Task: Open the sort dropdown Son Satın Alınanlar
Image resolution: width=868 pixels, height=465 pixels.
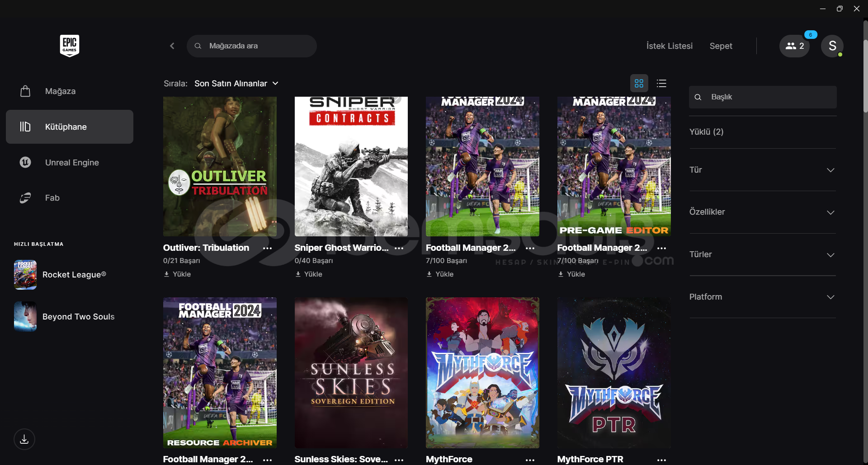Action: 236,84
